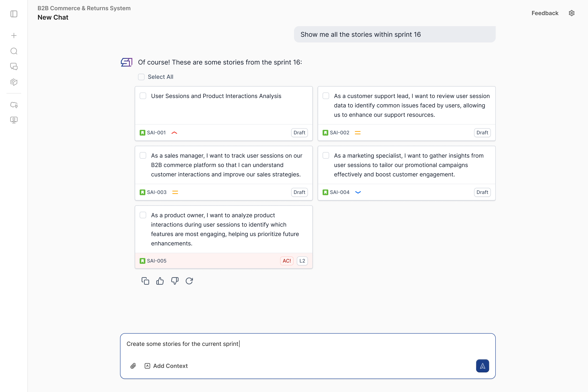Viewport: 588px width, 392px height.
Task: Click Draft badge on SAI-004
Action: [x=482, y=192]
